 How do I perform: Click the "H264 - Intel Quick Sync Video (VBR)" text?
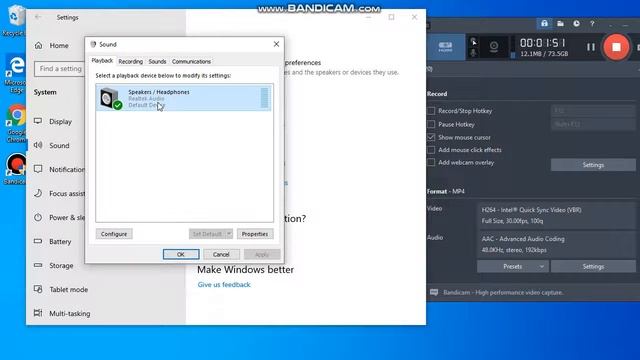pos(531,210)
